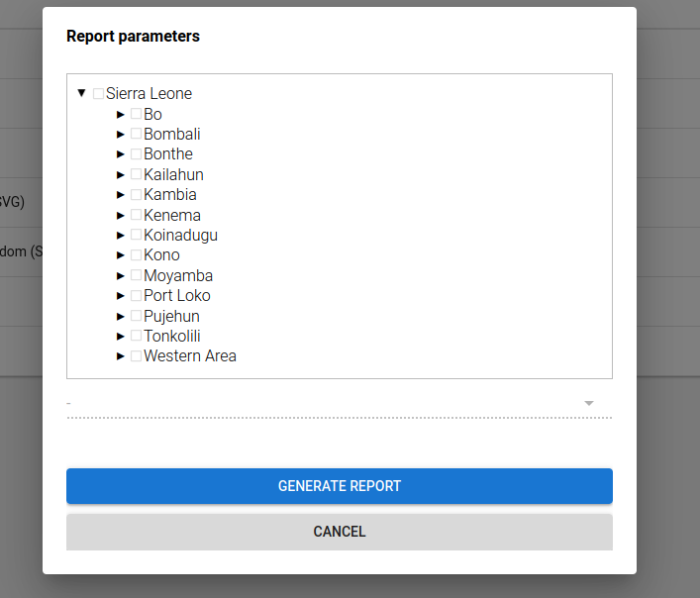Tick the Moyamba checkbox
Image resolution: width=700 pixels, height=598 pixels.
(137, 275)
